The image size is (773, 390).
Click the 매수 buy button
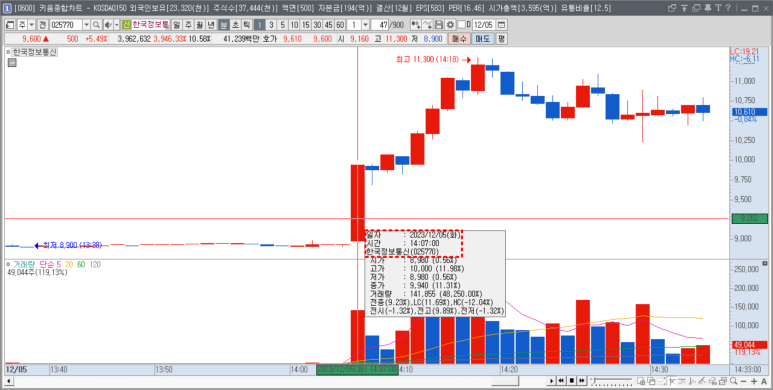click(459, 39)
